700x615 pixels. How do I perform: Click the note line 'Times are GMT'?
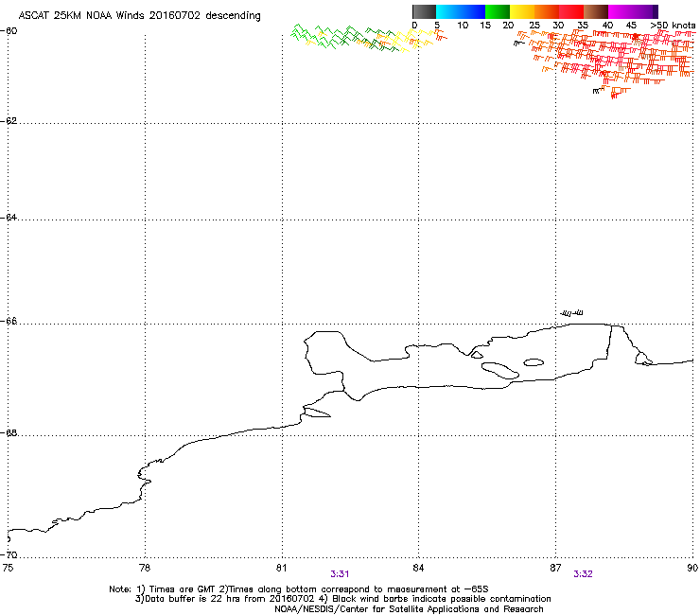click(183, 589)
